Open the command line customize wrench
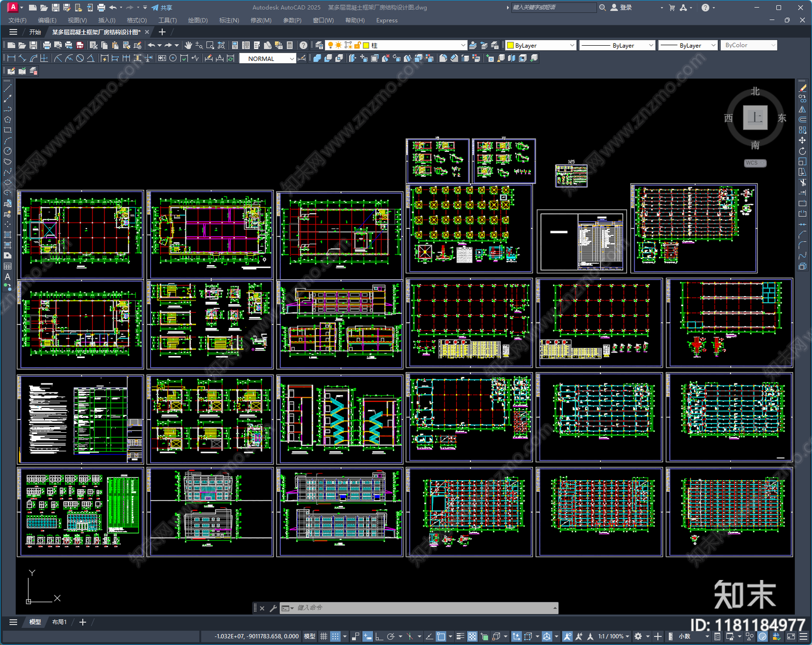Viewport: 812px width, 645px height. (x=273, y=608)
